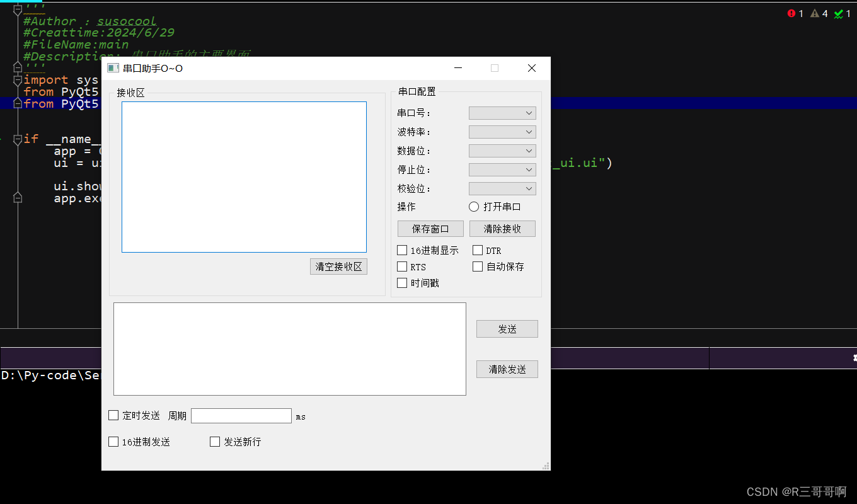Click the 清空接收区 button
Viewport: 857px width, 504px height.
339,266
